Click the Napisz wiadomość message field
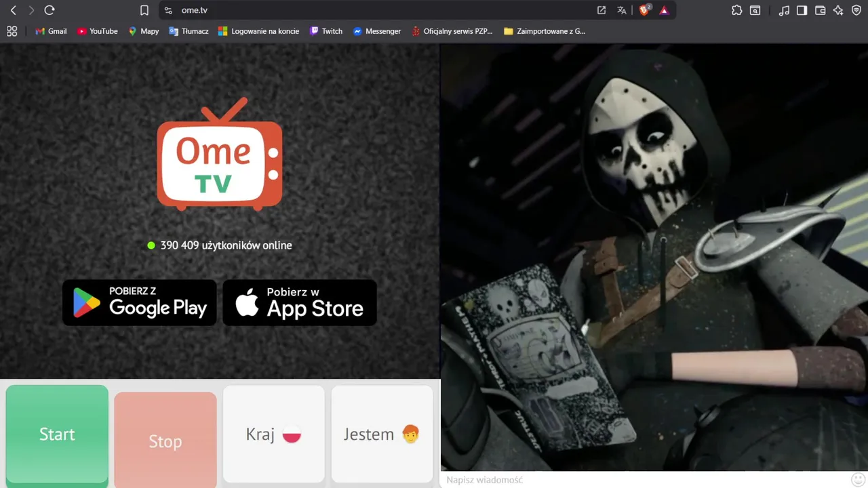Image resolution: width=868 pixels, height=488 pixels. tap(644, 480)
